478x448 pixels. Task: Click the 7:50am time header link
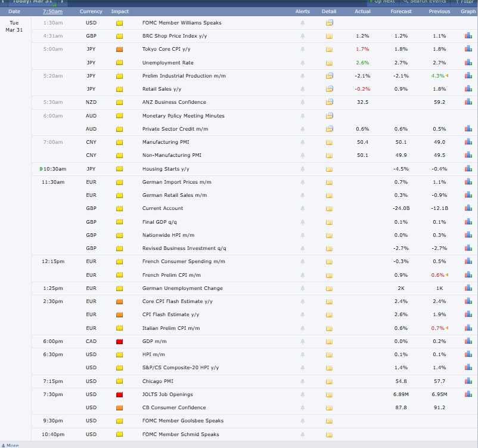click(52, 11)
